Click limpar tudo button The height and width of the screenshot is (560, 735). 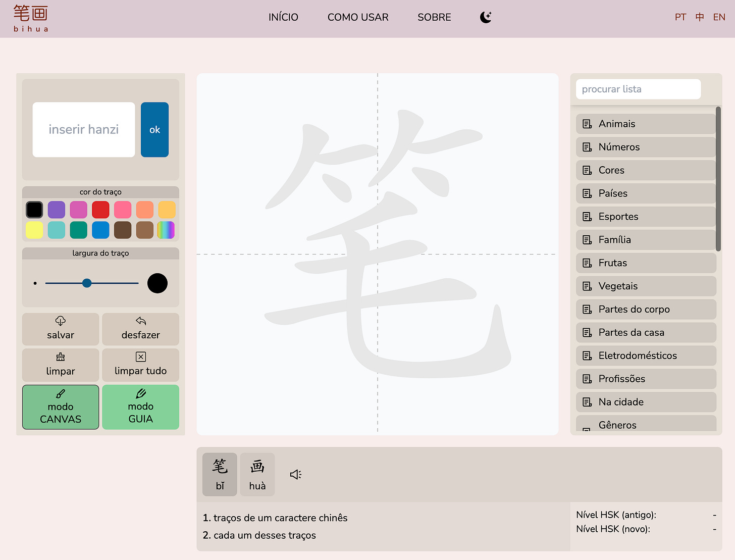(140, 365)
